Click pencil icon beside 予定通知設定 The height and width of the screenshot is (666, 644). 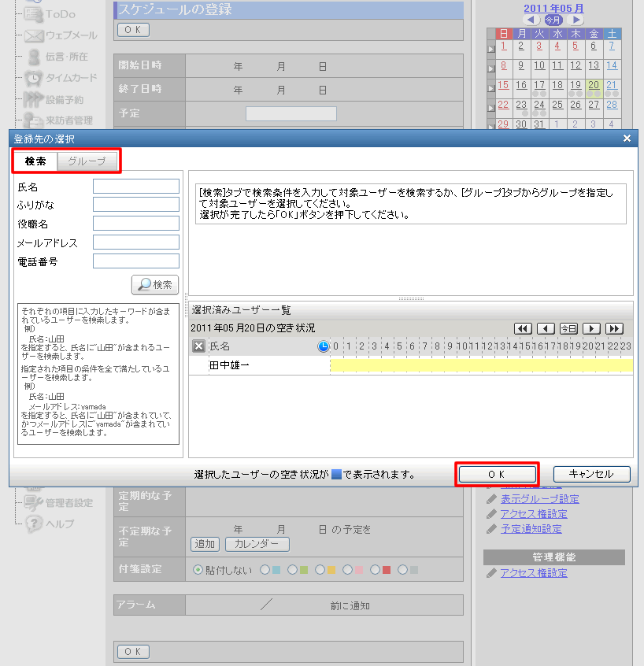coord(491,529)
